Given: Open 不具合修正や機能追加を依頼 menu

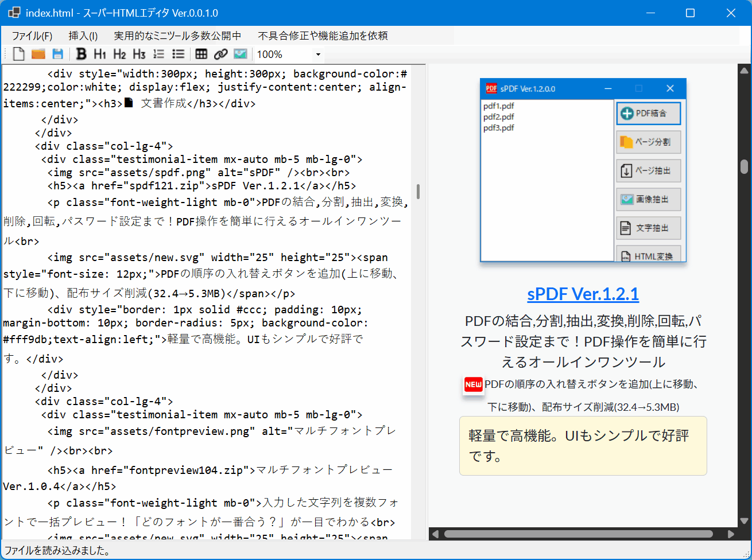Looking at the screenshot, I should pyautogui.click(x=323, y=36).
